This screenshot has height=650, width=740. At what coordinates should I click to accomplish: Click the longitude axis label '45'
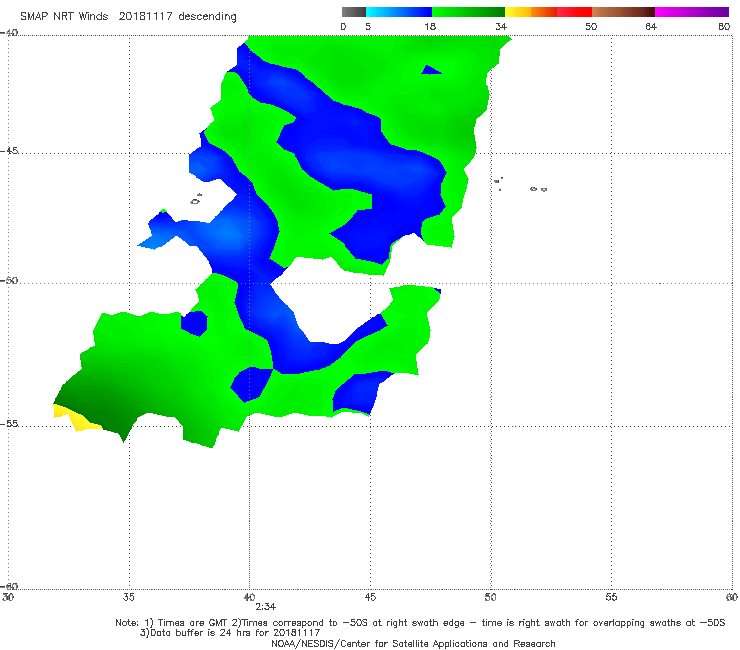(x=370, y=597)
